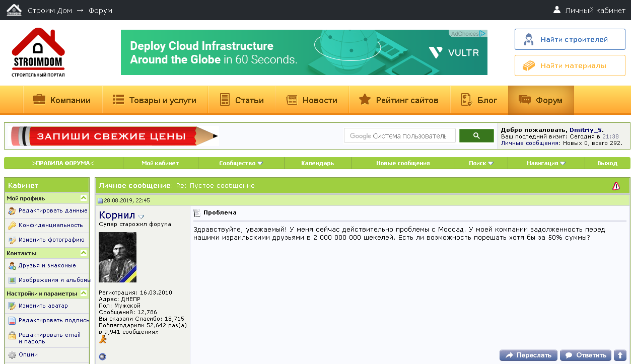Click the large STROIMDOM portal logo
The height and width of the screenshot is (364, 631).
pos(38,52)
